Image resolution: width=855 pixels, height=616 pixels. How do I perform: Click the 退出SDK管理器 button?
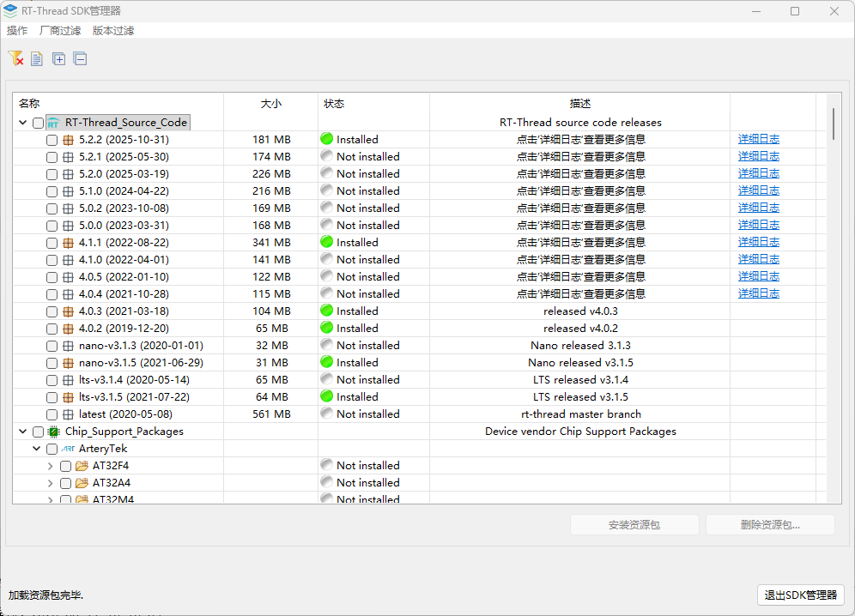click(800, 595)
